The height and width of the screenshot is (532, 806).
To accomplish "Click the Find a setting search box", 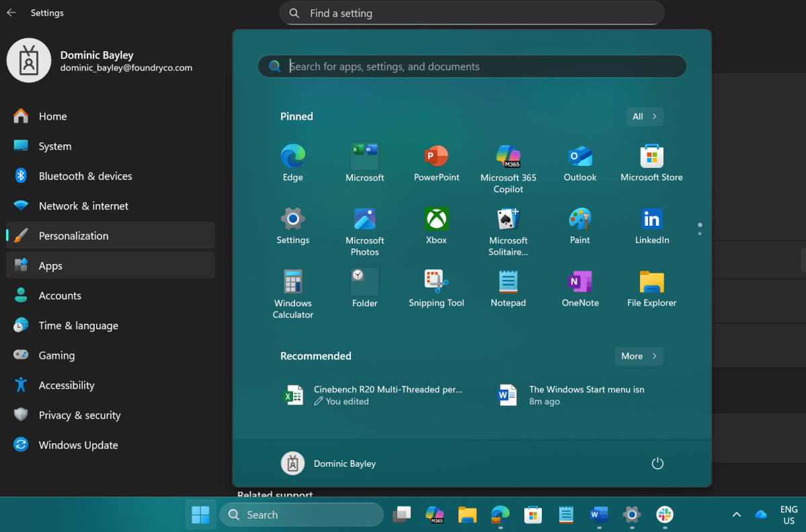I will tap(471, 13).
